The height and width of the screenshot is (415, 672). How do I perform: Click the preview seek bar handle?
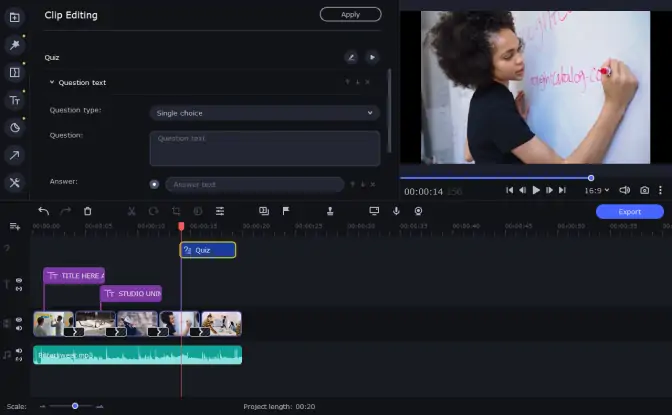pos(591,178)
